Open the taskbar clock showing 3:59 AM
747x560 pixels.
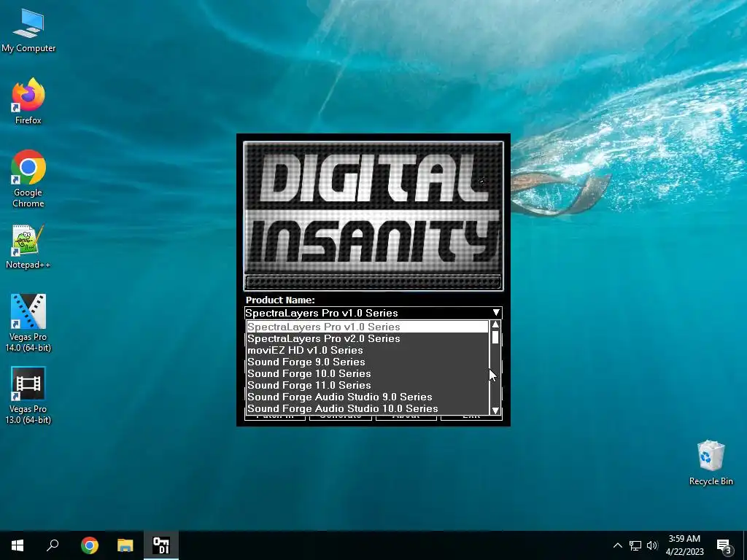(684, 545)
